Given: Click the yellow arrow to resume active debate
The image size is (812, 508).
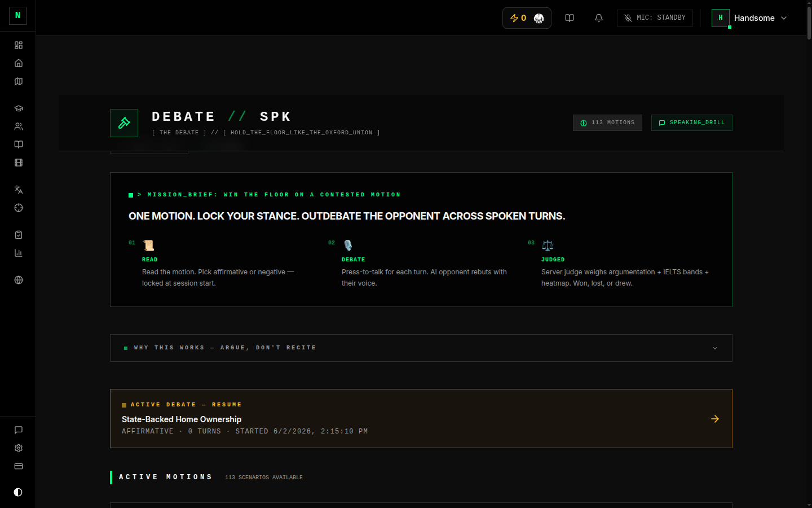Looking at the screenshot, I should click(x=715, y=419).
